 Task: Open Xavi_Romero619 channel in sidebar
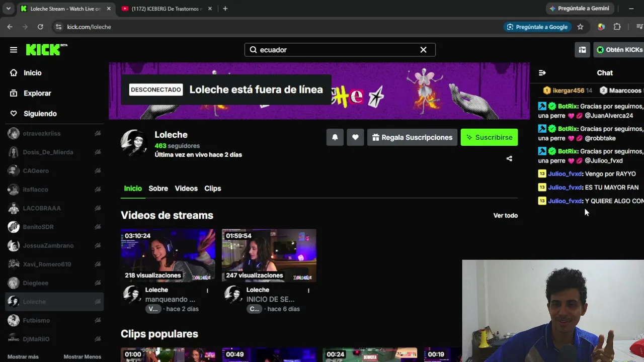point(54,264)
